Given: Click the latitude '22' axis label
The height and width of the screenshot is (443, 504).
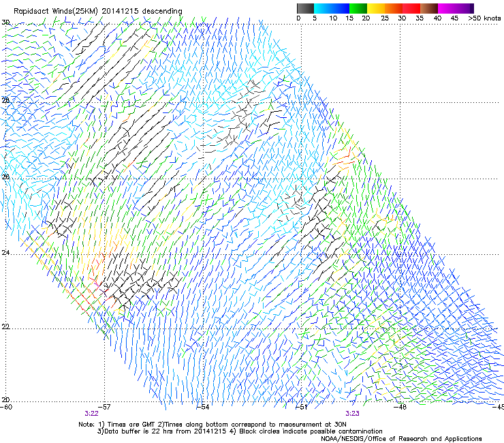Looking at the screenshot, I should point(5,326).
